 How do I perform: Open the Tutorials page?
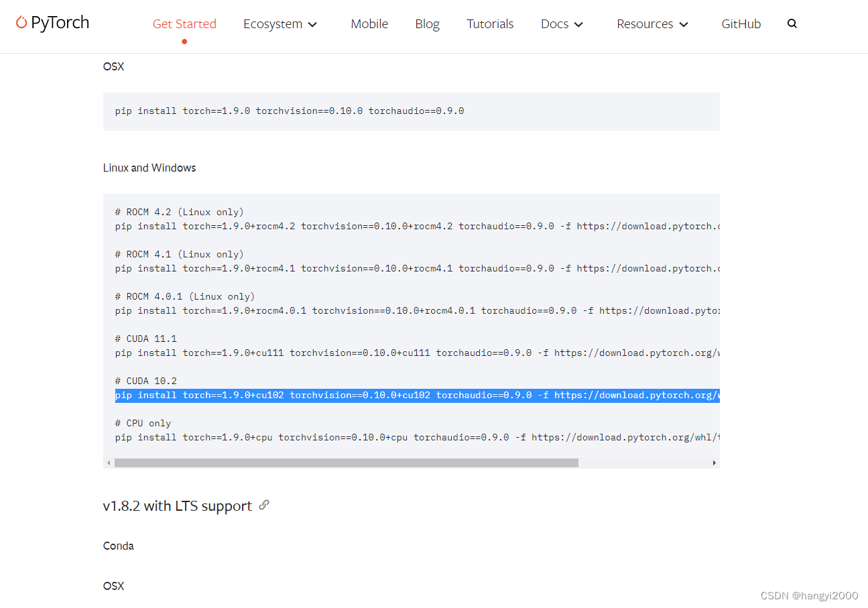(490, 23)
